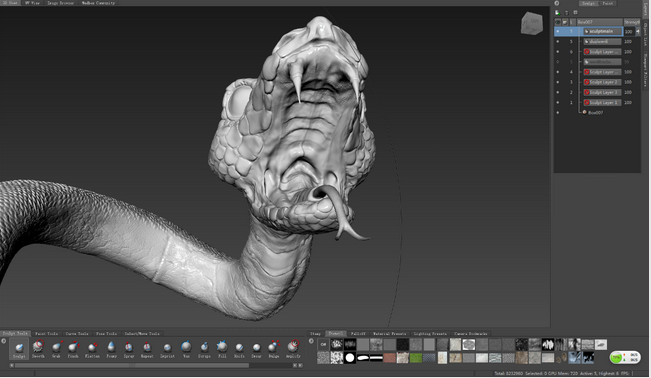651x378 pixels.
Task: Select the Repeat tool
Action: pos(147,349)
